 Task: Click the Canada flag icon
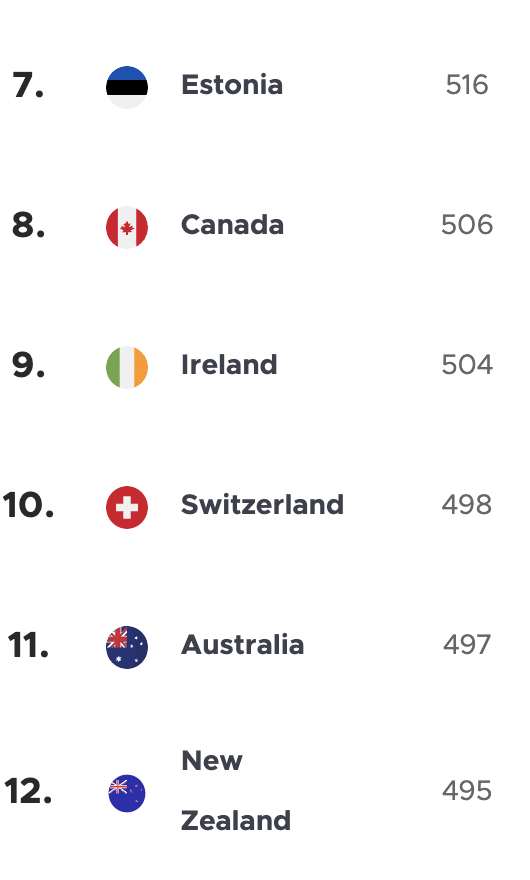pos(127,227)
